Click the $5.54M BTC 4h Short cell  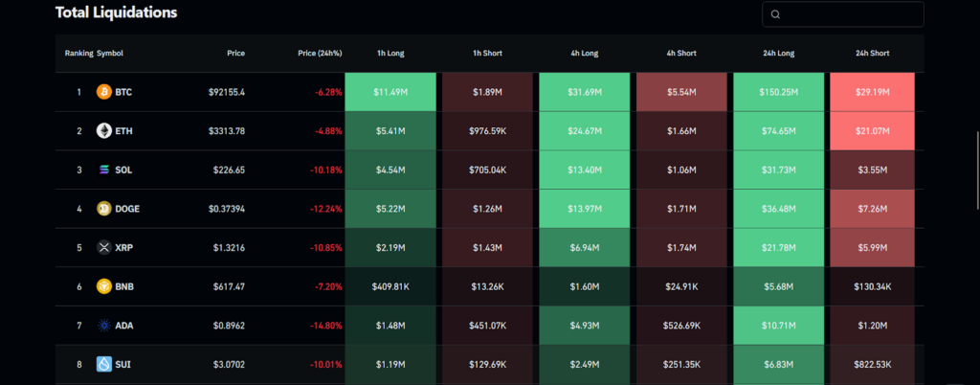pos(681,92)
